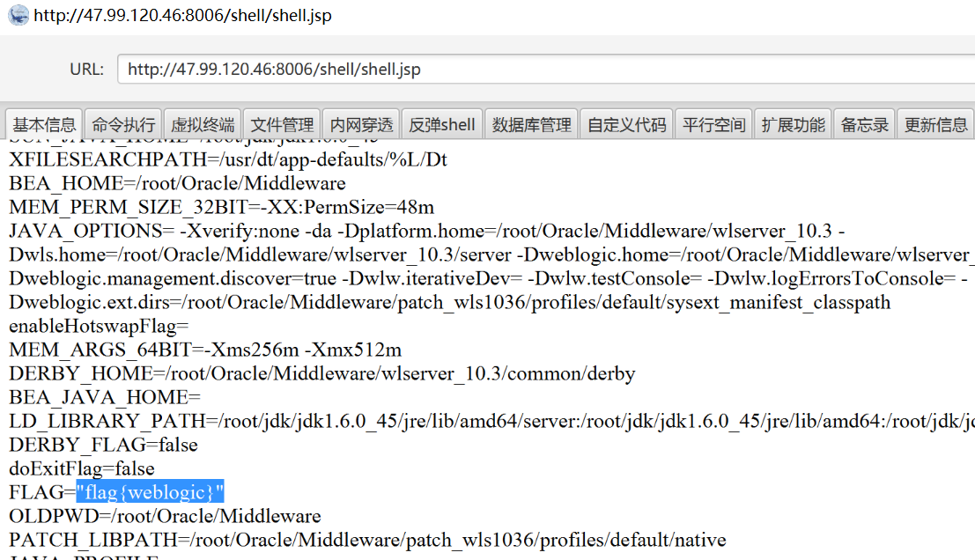
Task: Open the 更新信息 tab
Action: pos(934,123)
